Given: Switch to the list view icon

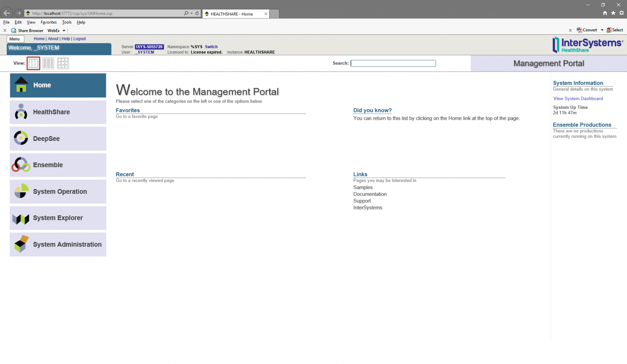Looking at the screenshot, I should (48, 63).
